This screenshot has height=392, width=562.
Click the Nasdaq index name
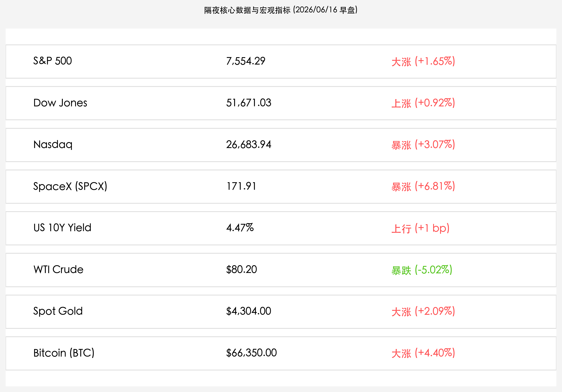click(53, 145)
